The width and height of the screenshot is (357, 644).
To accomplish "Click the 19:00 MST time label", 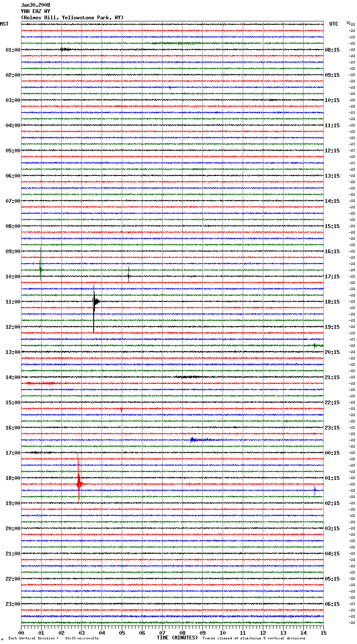I will pyautogui.click(x=13, y=503).
